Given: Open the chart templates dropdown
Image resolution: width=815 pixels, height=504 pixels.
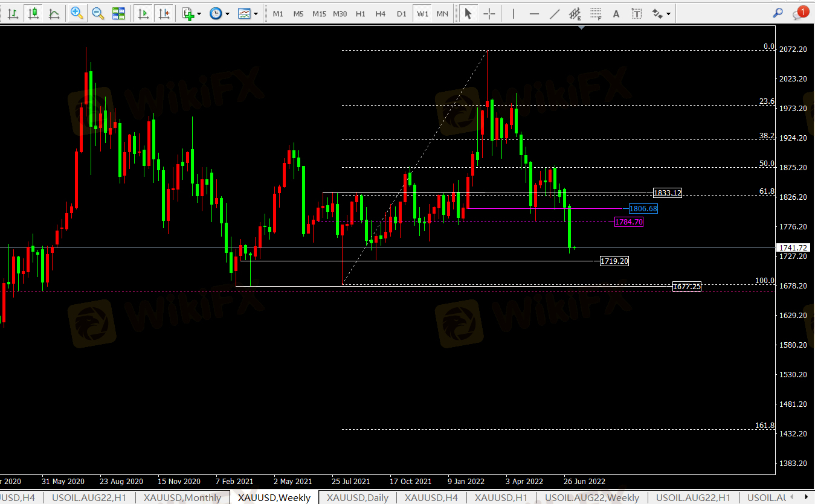Looking at the screenshot, I should pyautogui.click(x=248, y=13).
